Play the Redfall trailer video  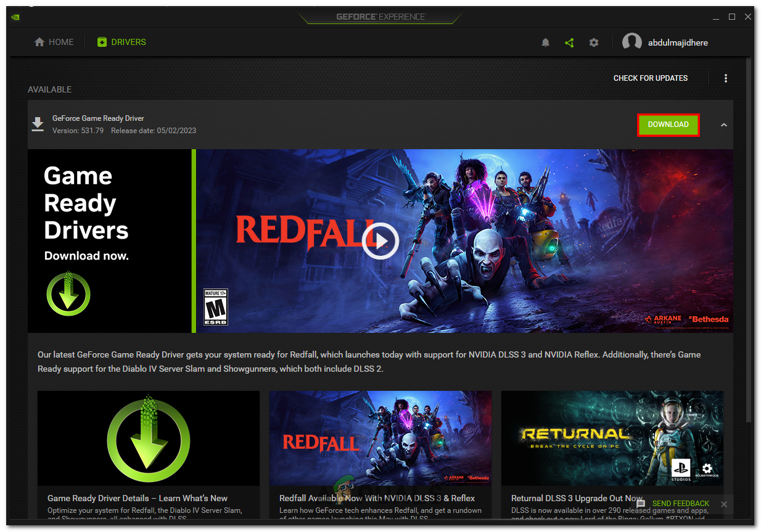(380, 240)
